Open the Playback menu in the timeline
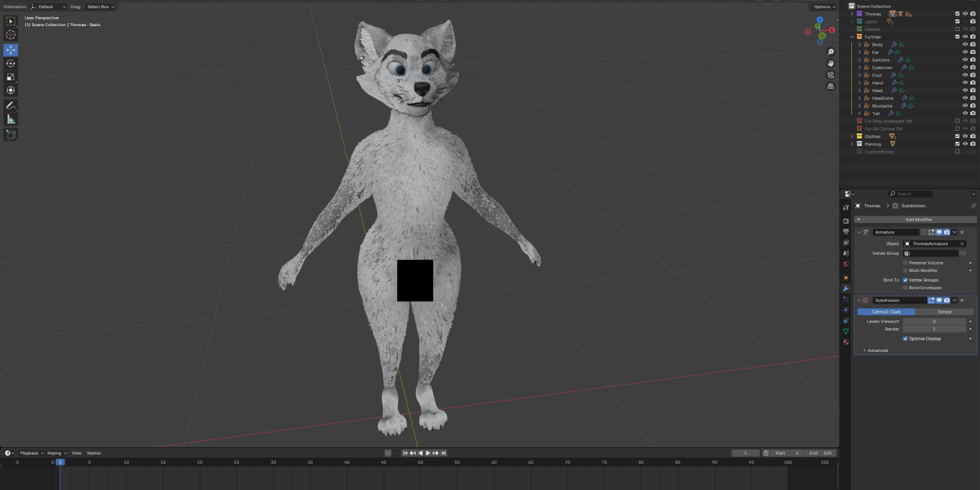The height and width of the screenshot is (490, 980). (x=31, y=452)
